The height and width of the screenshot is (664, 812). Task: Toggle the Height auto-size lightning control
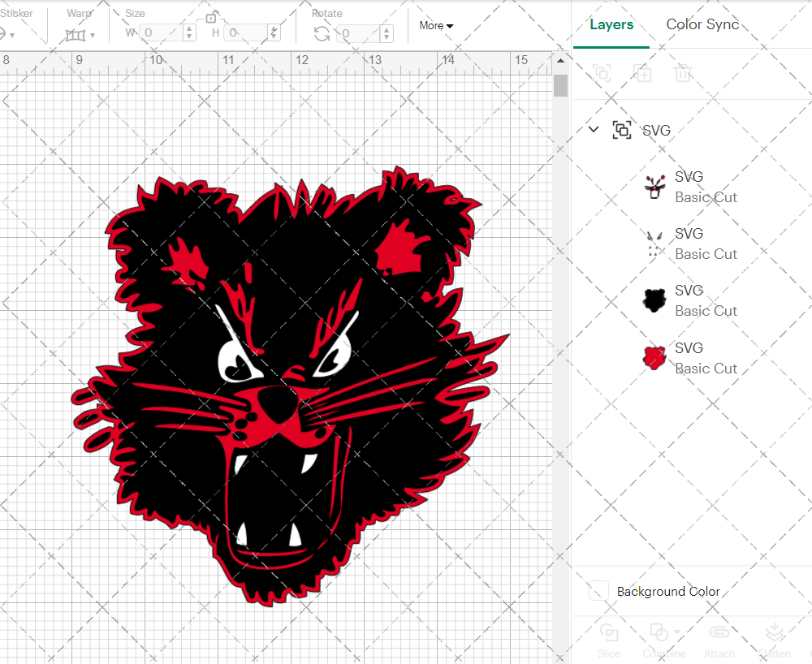[x=274, y=33]
